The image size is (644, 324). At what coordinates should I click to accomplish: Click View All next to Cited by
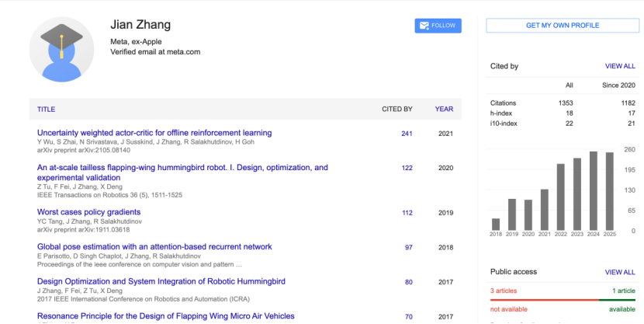[x=619, y=67]
